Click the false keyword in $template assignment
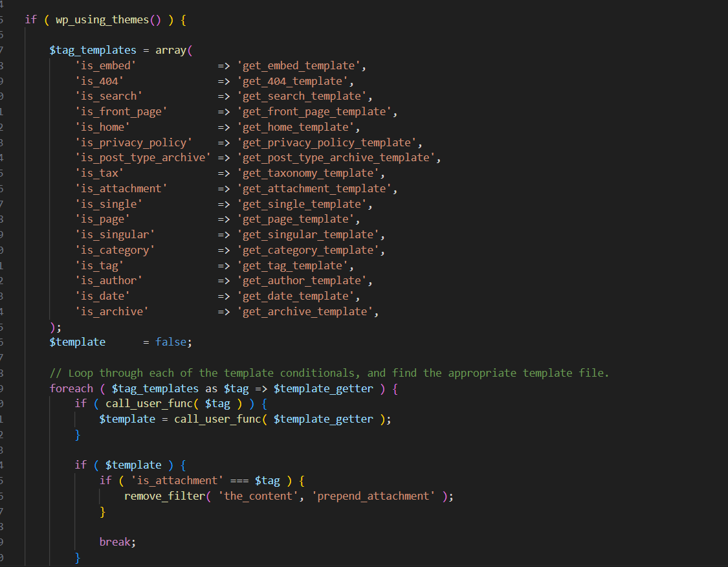 (171, 342)
